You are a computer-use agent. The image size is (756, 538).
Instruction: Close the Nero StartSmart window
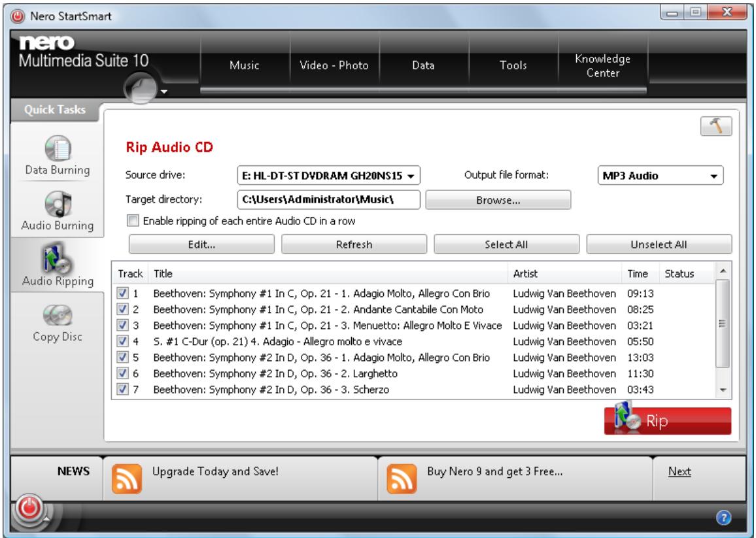point(728,12)
